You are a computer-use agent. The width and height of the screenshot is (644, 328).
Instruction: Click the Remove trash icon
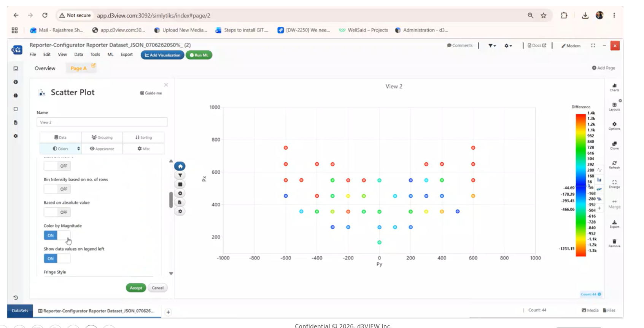coord(614,243)
